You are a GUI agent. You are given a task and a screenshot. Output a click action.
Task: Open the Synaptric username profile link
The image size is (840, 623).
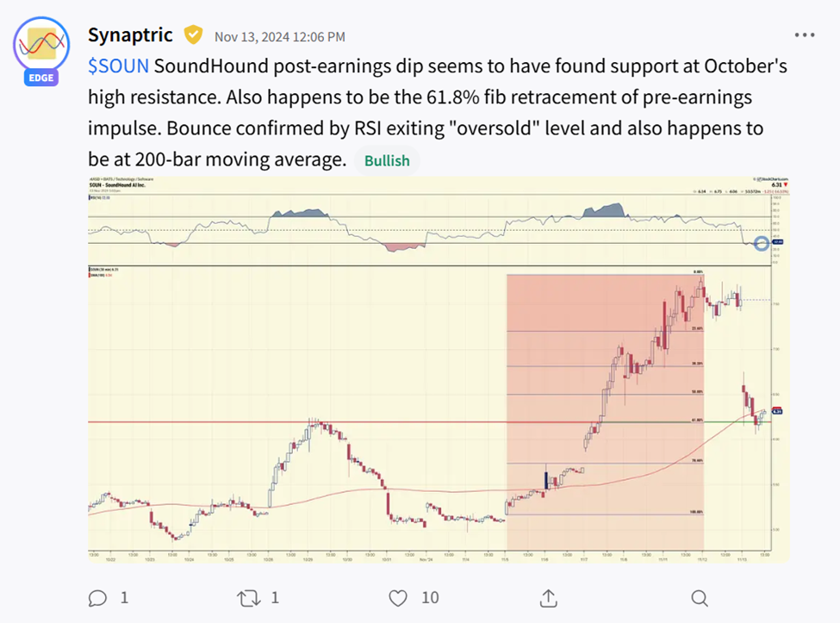tap(130, 35)
